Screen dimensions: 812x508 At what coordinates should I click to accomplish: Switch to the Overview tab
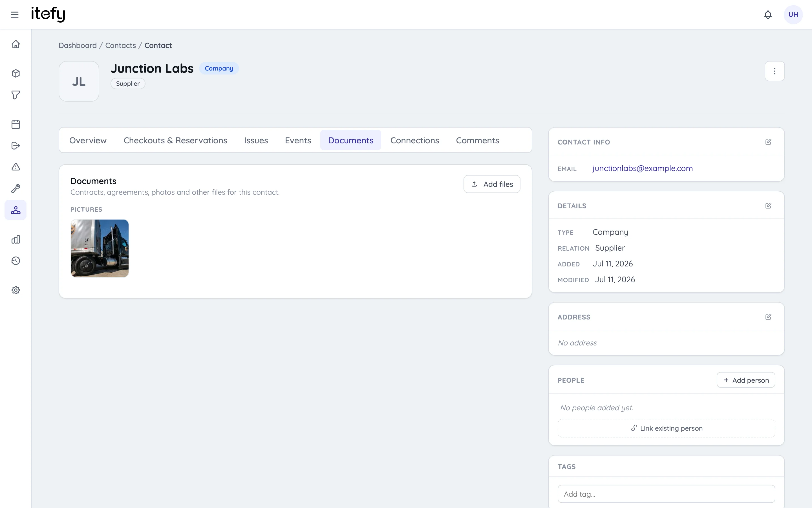pos(88,140)
